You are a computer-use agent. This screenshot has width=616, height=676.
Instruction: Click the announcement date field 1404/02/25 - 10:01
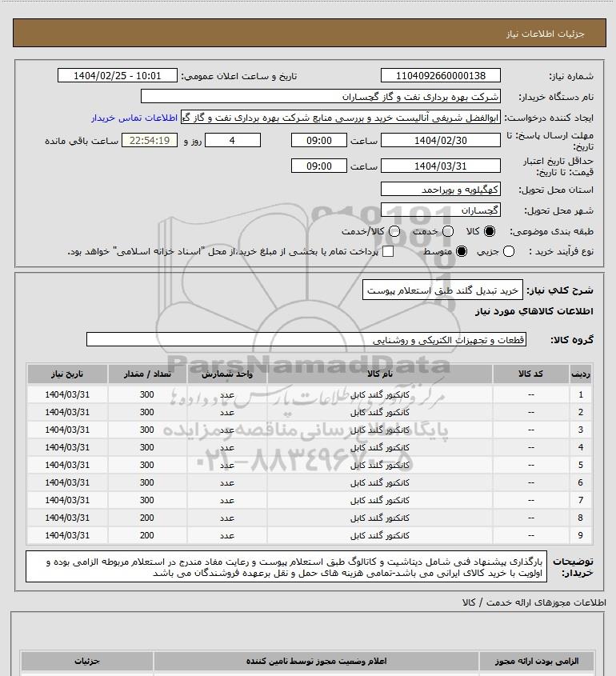118,75
